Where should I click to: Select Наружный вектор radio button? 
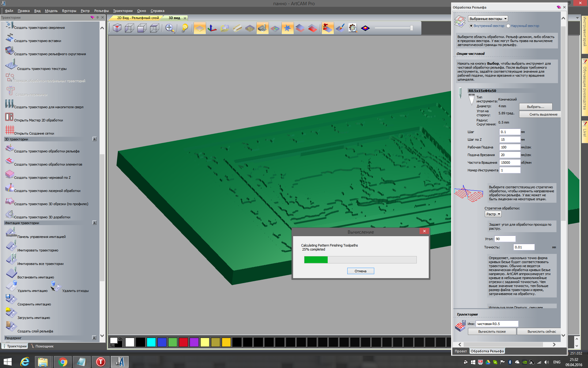point(508,26)
